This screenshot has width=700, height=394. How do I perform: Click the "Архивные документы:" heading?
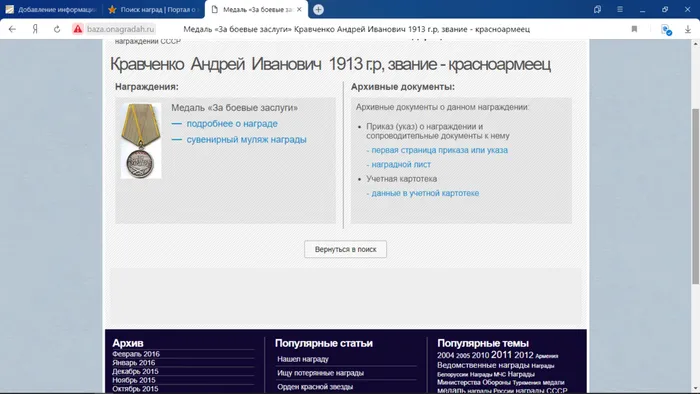pyautogui.click(x=403, y=87)
